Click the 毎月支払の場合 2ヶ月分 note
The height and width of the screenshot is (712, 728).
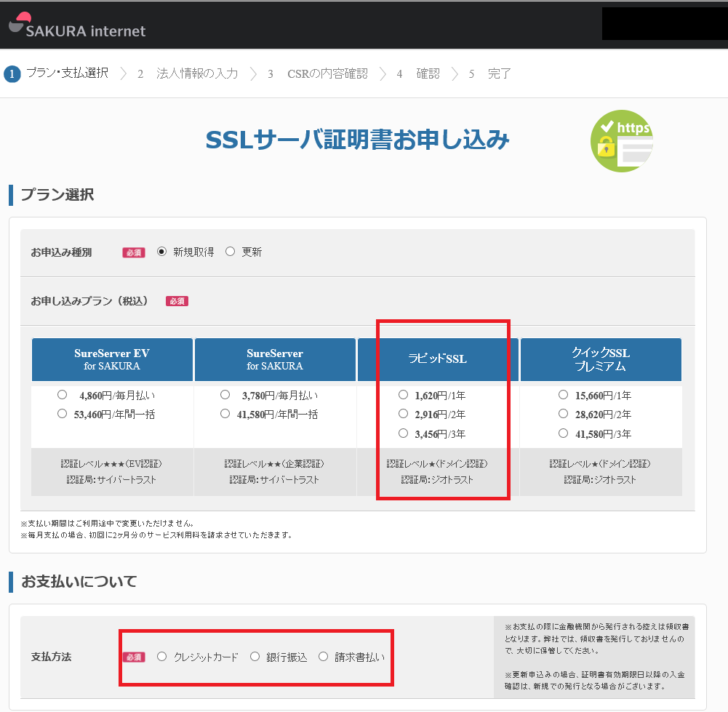pyautogui.click(x=156, y=535)
